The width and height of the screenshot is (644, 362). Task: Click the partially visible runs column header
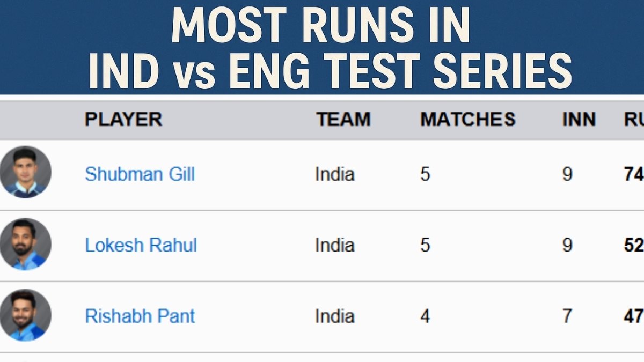634,119
